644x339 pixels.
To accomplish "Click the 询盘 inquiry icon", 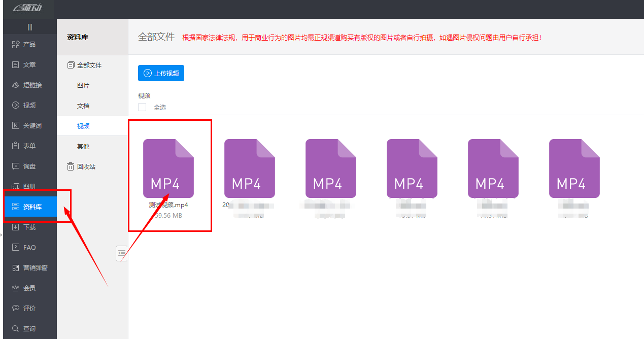I will click(16, 166).
